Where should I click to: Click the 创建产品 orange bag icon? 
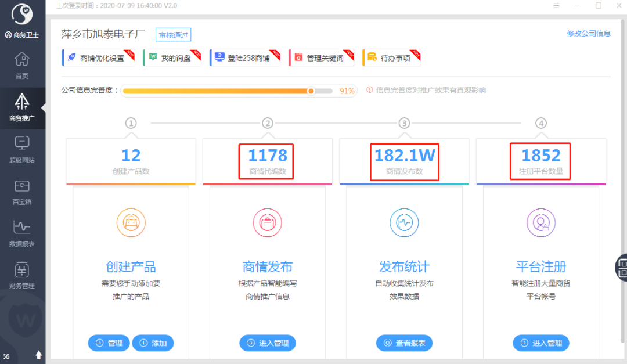(x=131, y=222)
